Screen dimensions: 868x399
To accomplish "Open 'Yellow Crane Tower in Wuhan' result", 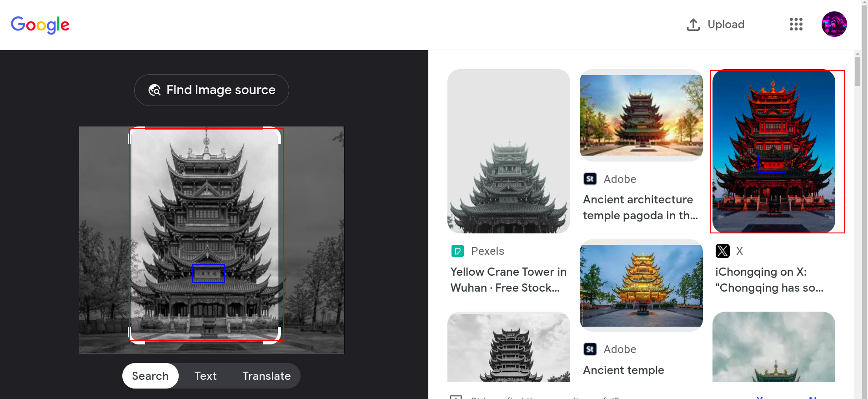I will point(508,280).
